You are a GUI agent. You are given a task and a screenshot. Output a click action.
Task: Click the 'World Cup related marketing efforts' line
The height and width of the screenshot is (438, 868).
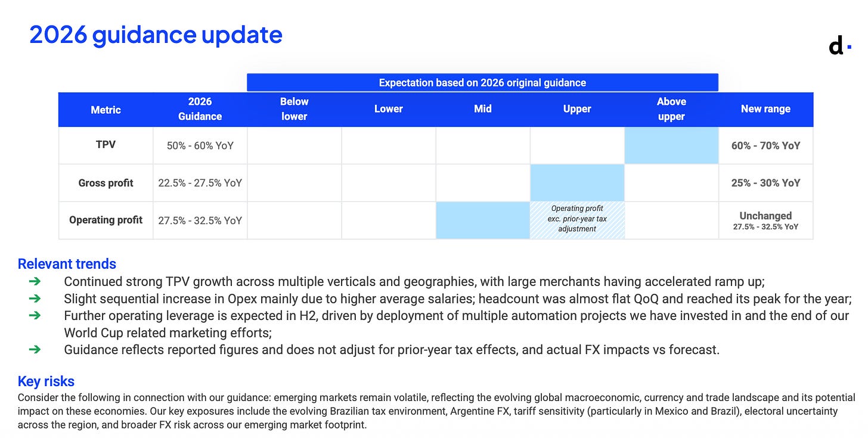[x=168, y=333]
